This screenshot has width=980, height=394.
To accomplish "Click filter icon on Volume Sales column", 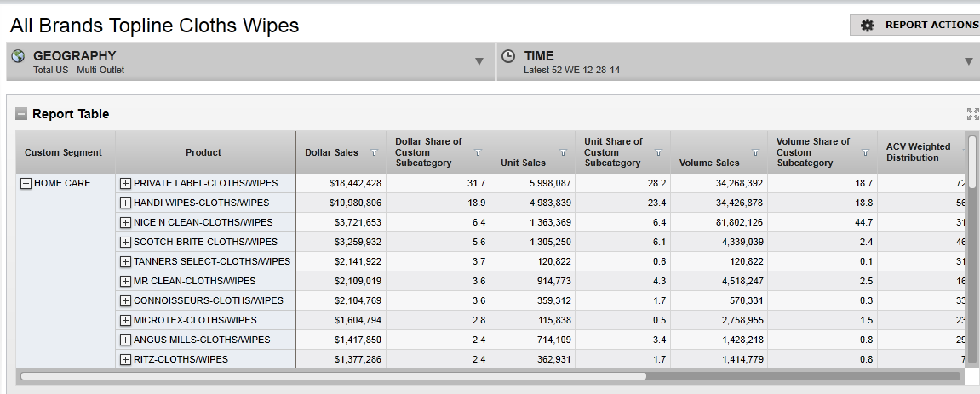I will point(756,153).
